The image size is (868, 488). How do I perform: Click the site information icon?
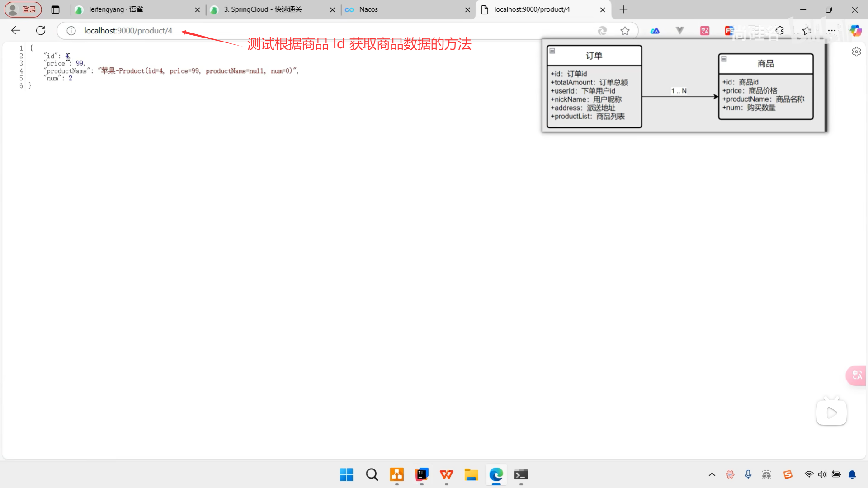71,31
